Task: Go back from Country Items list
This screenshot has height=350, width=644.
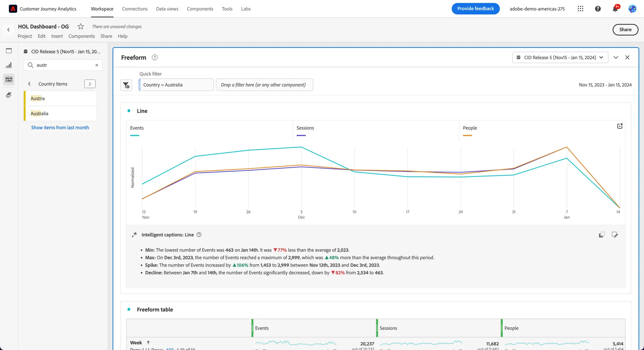Action: [x=29, y=84]
